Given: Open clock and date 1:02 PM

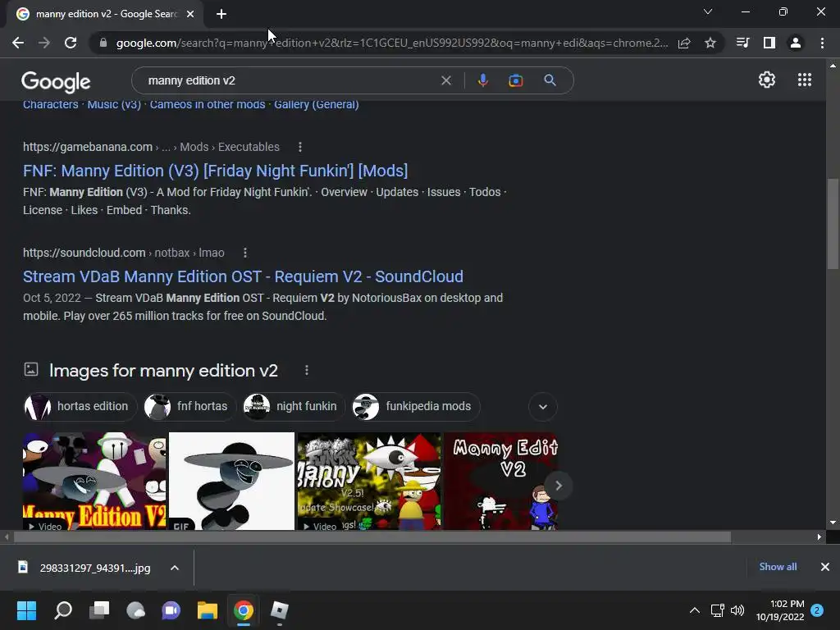Looking at the screenshot, I should (x=780, y=610).
